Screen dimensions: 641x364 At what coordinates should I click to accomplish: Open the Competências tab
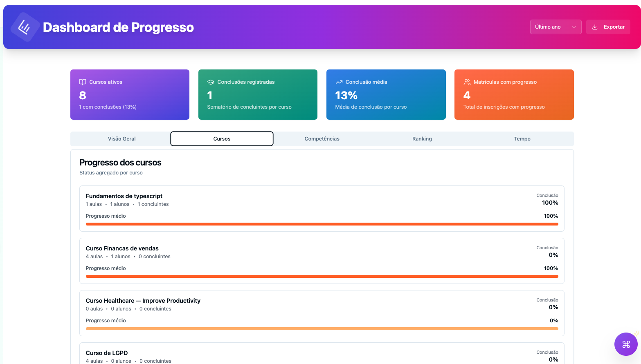pos(322,138)
